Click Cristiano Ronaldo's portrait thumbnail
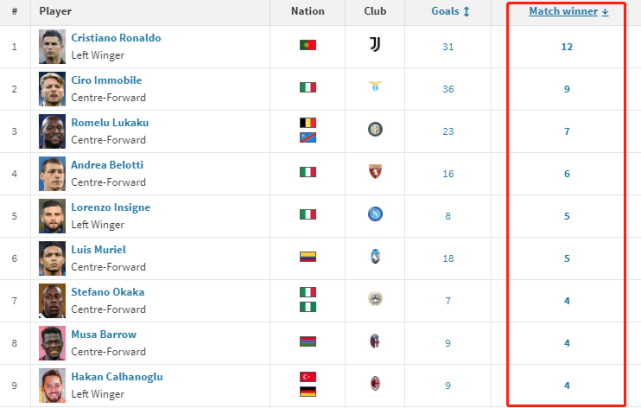This screenshot has height=408, width=641. click(x=52, y=46)
